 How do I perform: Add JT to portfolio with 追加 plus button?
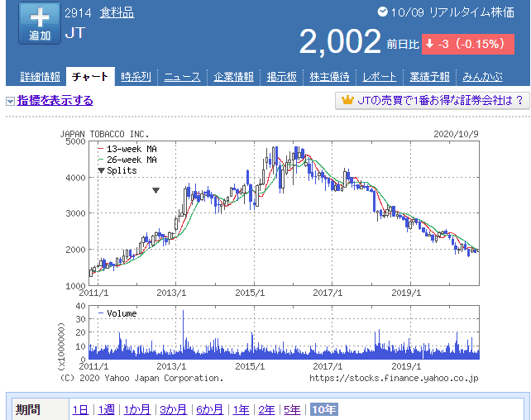tap(40, 23)
